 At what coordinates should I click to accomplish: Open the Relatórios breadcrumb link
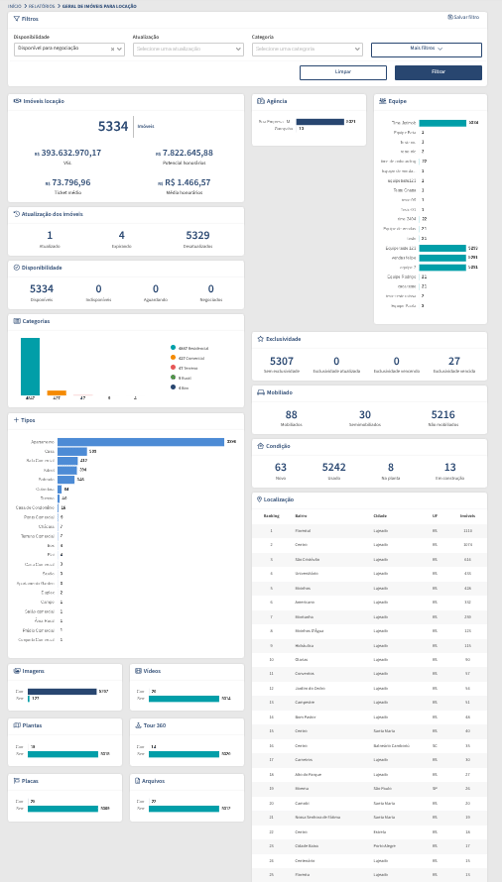(x=43, y=6)
